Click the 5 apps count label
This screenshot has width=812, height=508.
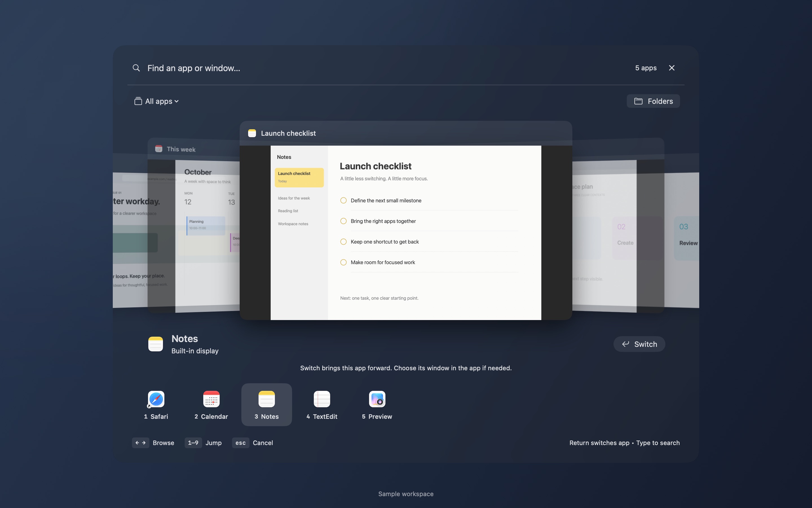646,68
